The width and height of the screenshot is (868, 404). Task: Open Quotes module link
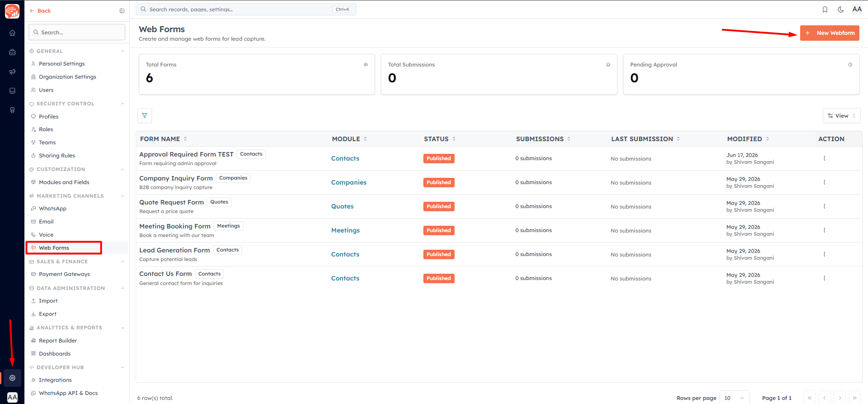(x=342, y=206)
